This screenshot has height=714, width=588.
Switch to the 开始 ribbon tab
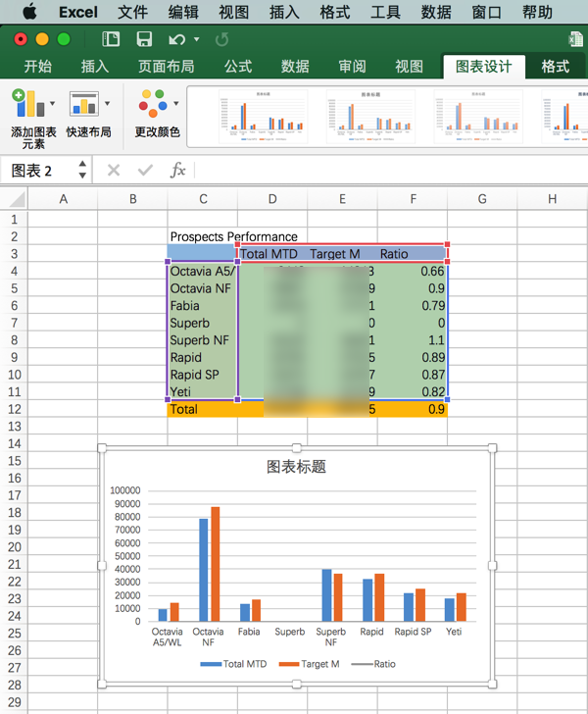coord(38,67)
